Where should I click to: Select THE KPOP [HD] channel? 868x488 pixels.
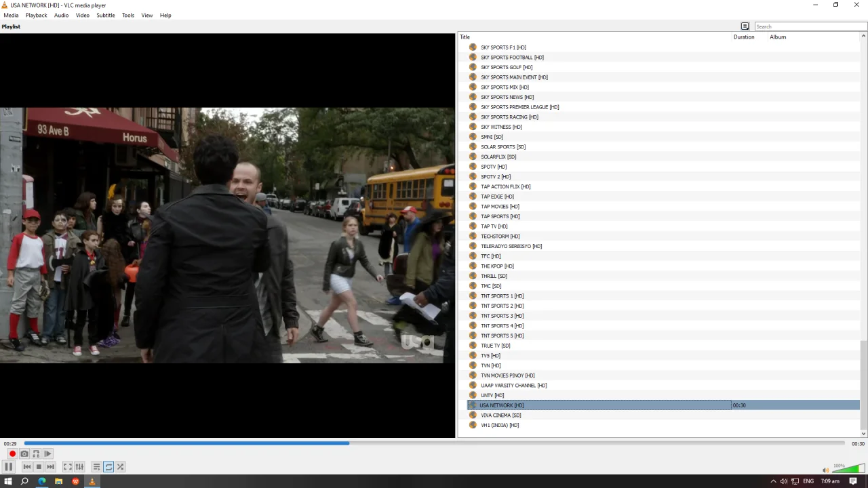[x=497, y=266]
